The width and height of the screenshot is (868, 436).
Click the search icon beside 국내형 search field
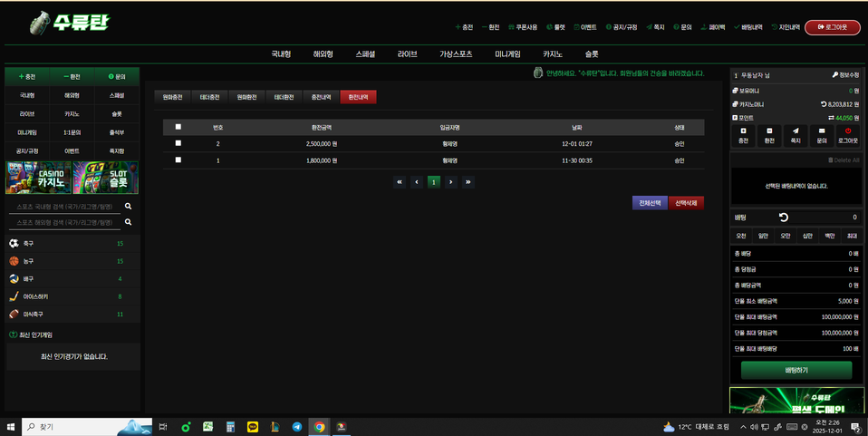click(x=129, y=207)
